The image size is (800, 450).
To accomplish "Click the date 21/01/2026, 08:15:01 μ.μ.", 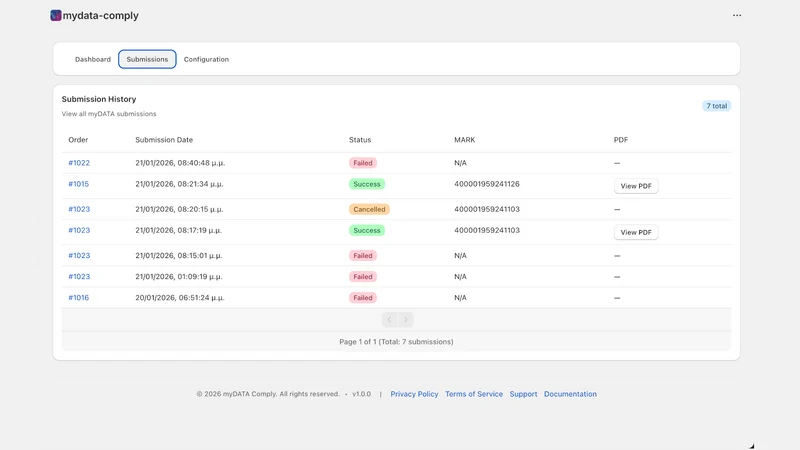I will [x=179, y=256].
